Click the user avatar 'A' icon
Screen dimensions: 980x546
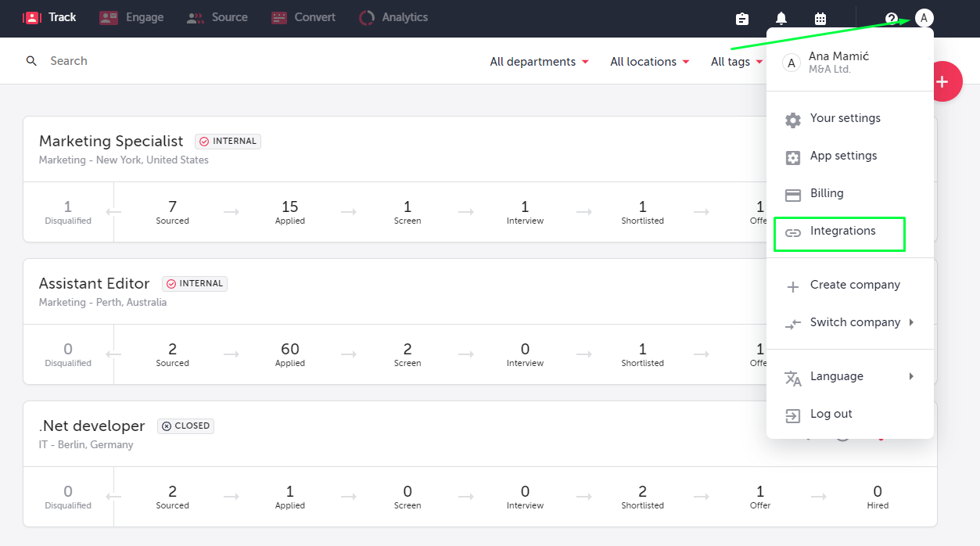(924, 18)
